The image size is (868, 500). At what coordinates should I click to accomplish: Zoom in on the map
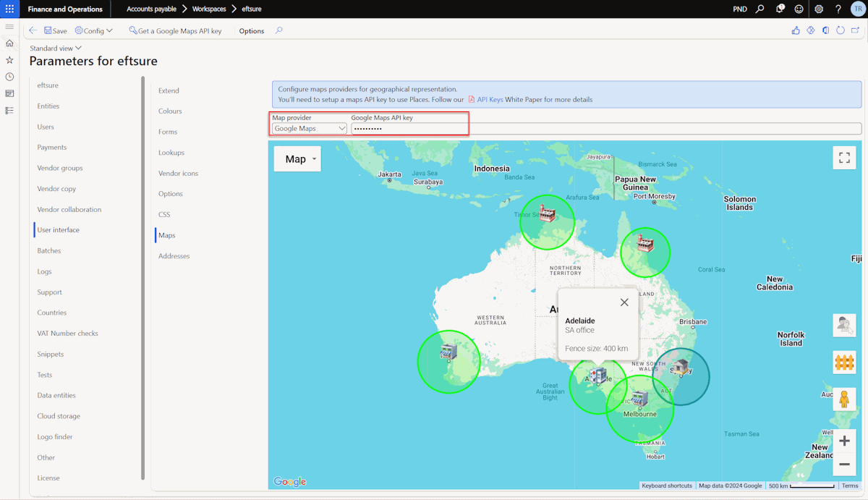844,441
